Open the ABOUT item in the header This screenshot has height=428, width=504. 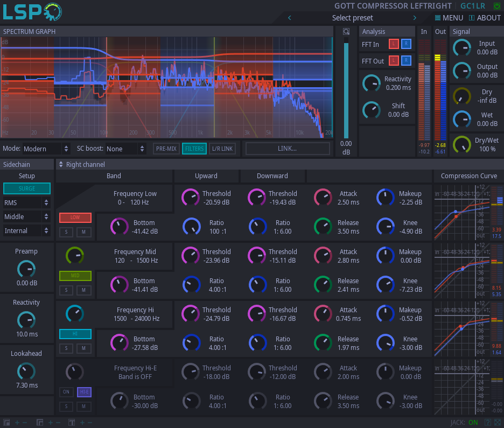click(x=485, y=18)
